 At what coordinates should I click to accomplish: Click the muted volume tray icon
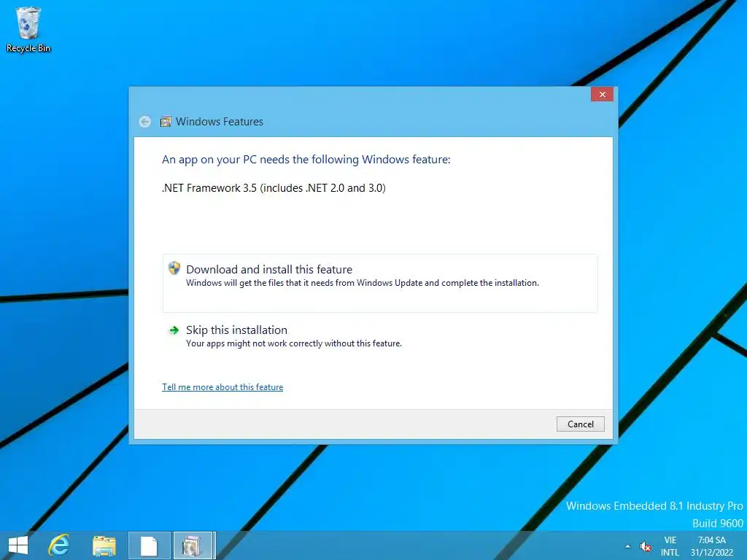[x=646, y=546]
